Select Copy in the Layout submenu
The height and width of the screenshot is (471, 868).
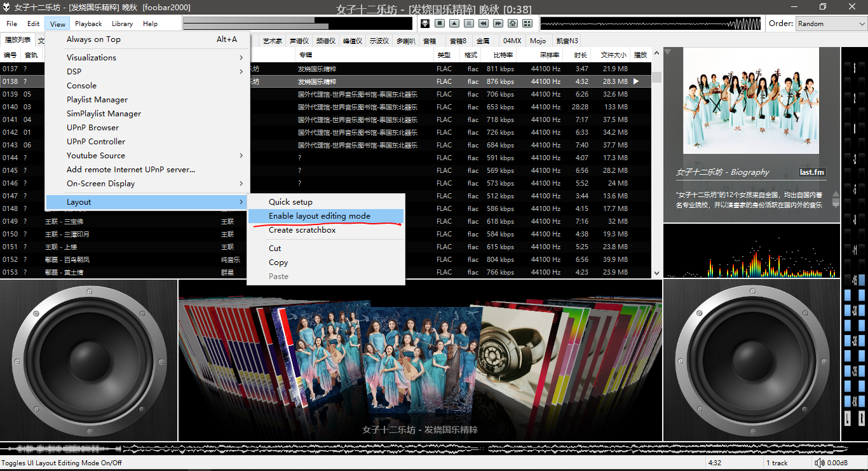click(325, 263)
